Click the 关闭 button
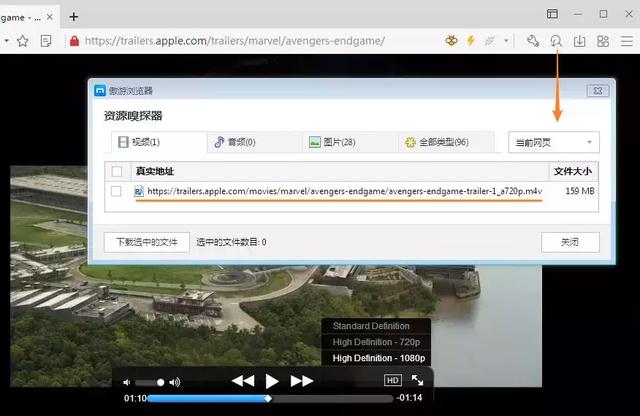640x416 pixels. [570, 242]
